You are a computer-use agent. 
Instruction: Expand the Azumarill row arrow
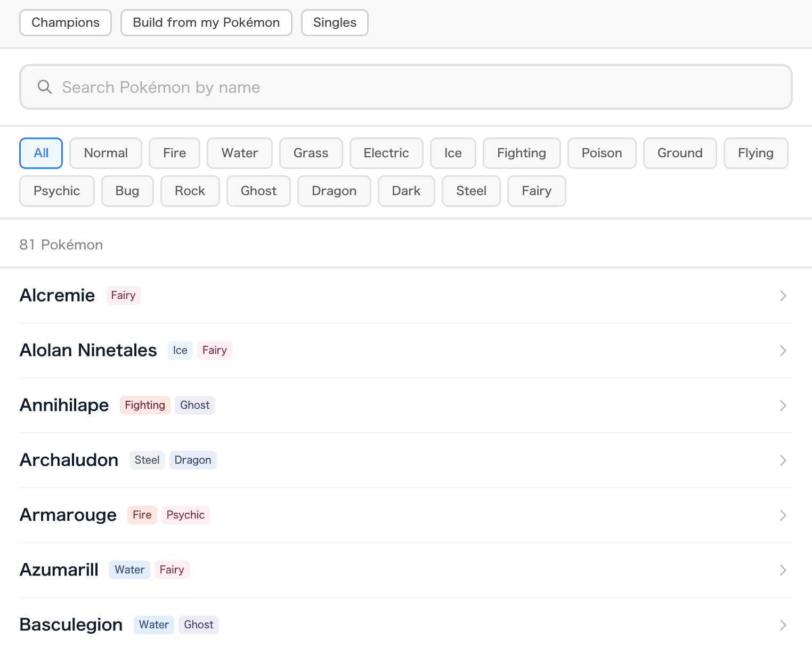click(783, 570)
